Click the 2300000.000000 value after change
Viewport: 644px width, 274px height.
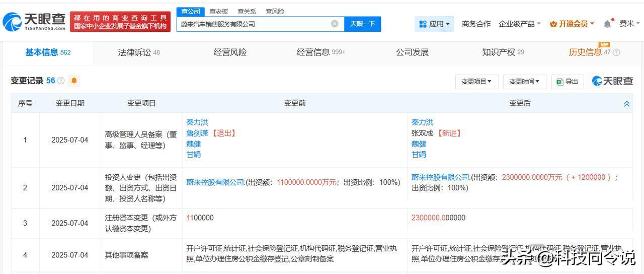pos(438,218)
